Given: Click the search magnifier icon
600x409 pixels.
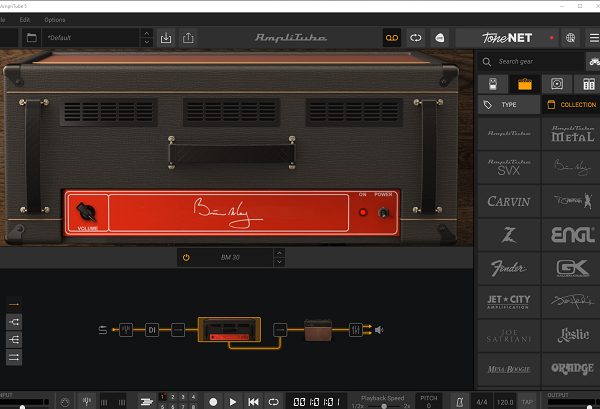Looking at the screenshot, I should 487,62.
